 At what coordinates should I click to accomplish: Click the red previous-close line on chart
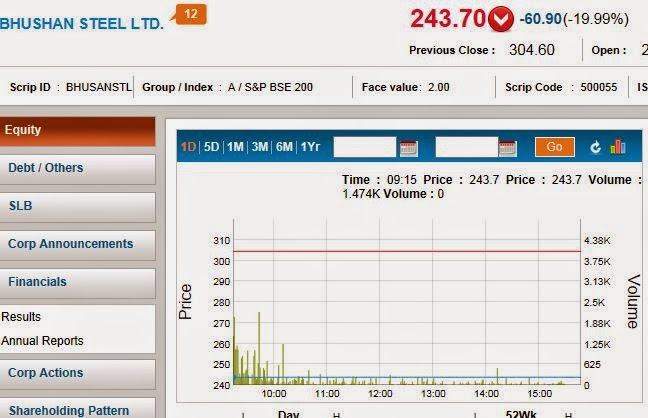[407, 251]
